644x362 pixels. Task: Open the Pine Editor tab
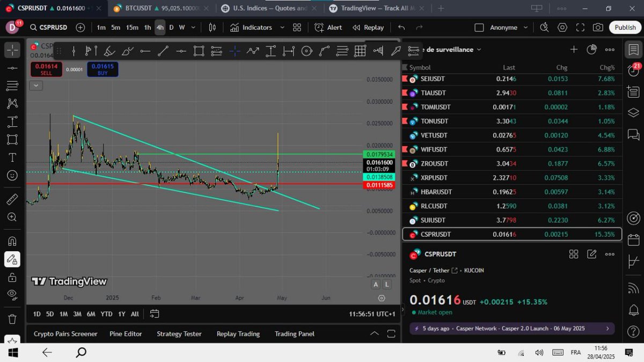tap(126, 334)
